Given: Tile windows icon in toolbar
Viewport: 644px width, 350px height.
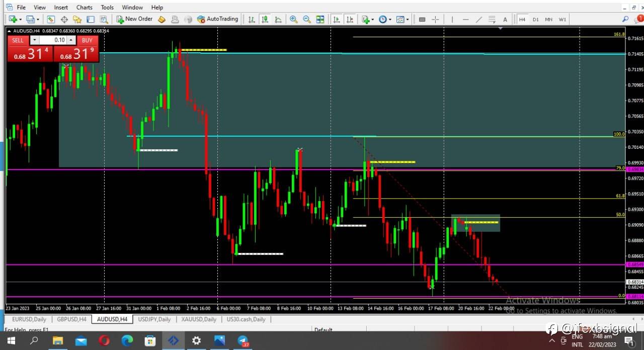Looking at the screenshot, I should pos(320,19).
